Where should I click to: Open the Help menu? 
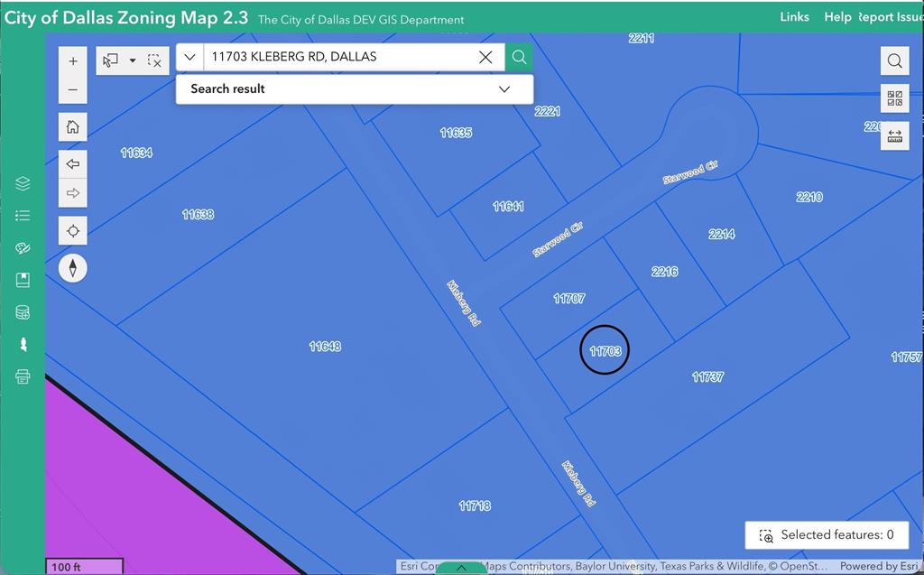click(x=837, y=17)
